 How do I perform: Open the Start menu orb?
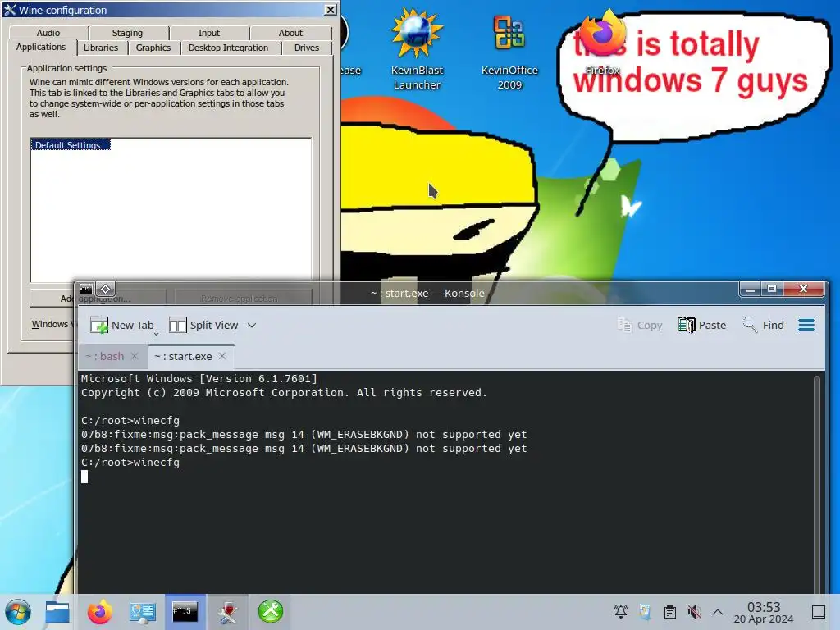[18, 612]
